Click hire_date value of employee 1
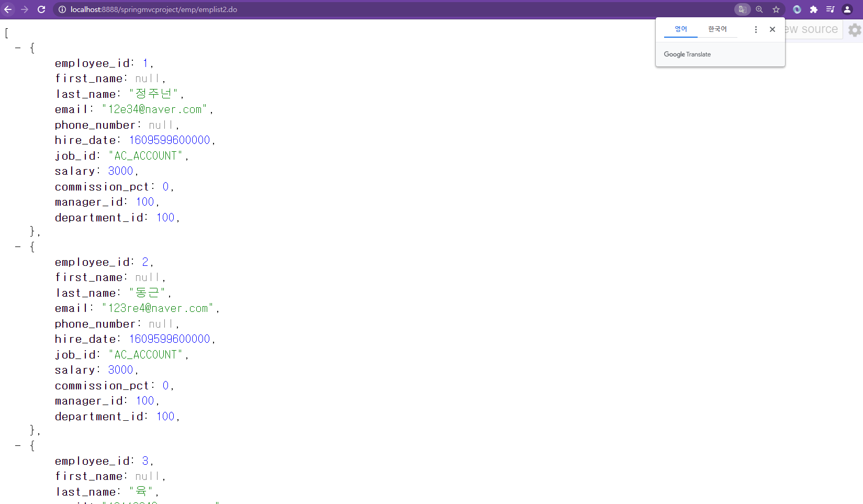Image resolution: width=863 pixels, height=504 pixels. 170,140
